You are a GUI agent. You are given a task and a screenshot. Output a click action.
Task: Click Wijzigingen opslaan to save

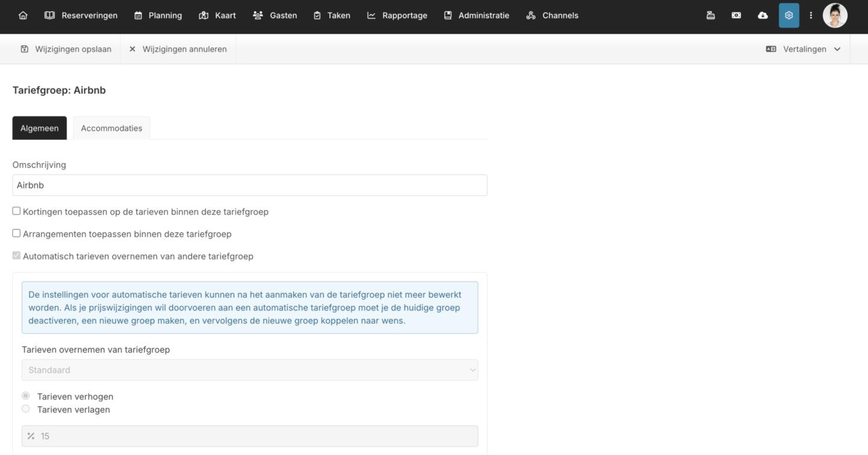(x=66, y=49)
